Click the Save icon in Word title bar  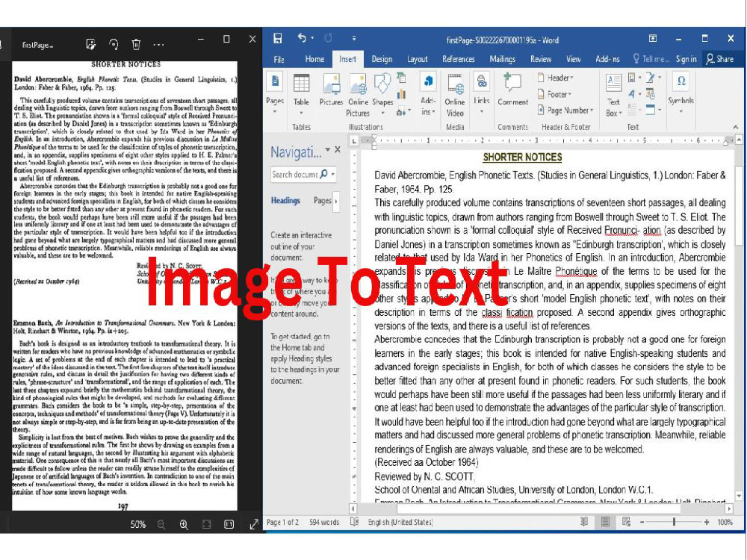[x=277, y=39]
